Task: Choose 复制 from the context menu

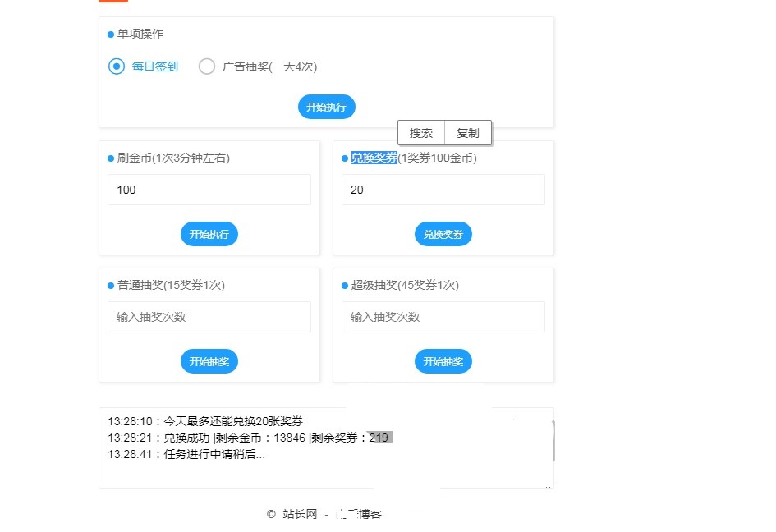Action: (468, 132)
